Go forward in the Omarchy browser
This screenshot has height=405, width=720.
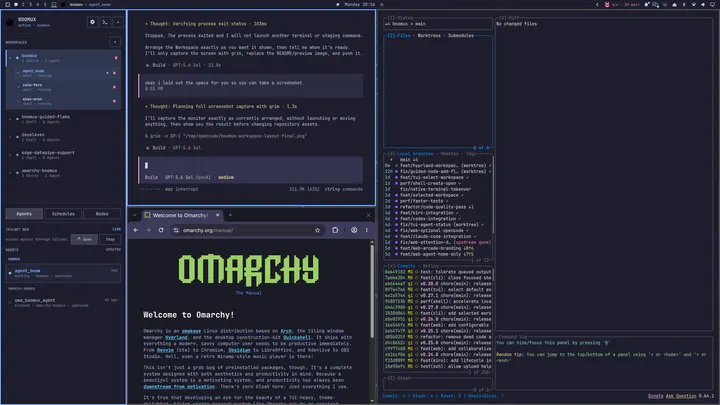click(x=148, y=230)
